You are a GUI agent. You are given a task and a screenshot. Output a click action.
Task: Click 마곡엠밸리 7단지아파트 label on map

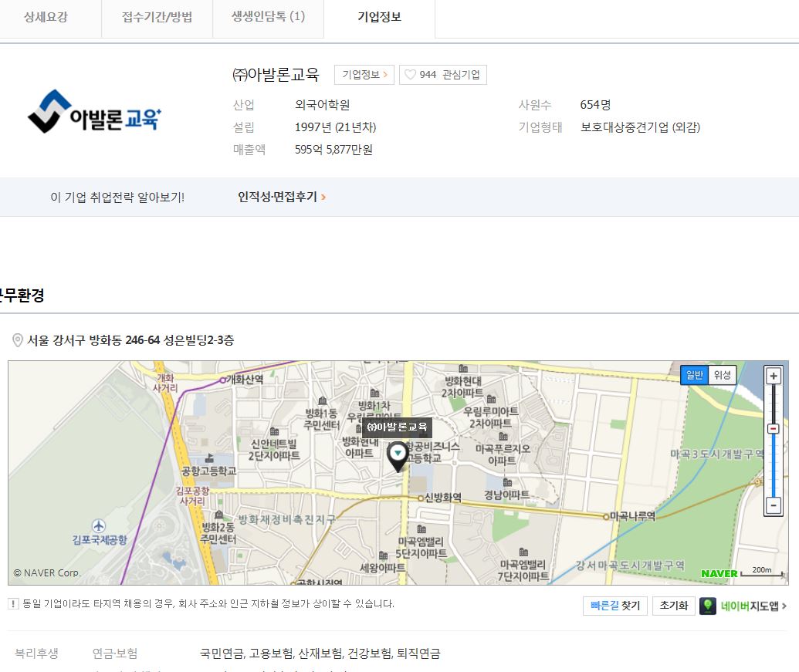point(523,571)
